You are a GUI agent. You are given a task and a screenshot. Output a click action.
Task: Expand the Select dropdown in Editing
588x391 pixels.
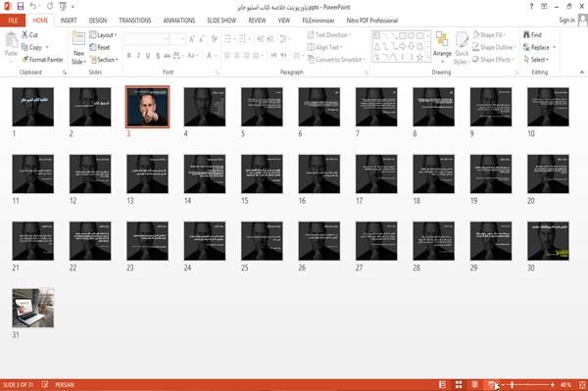537,60
